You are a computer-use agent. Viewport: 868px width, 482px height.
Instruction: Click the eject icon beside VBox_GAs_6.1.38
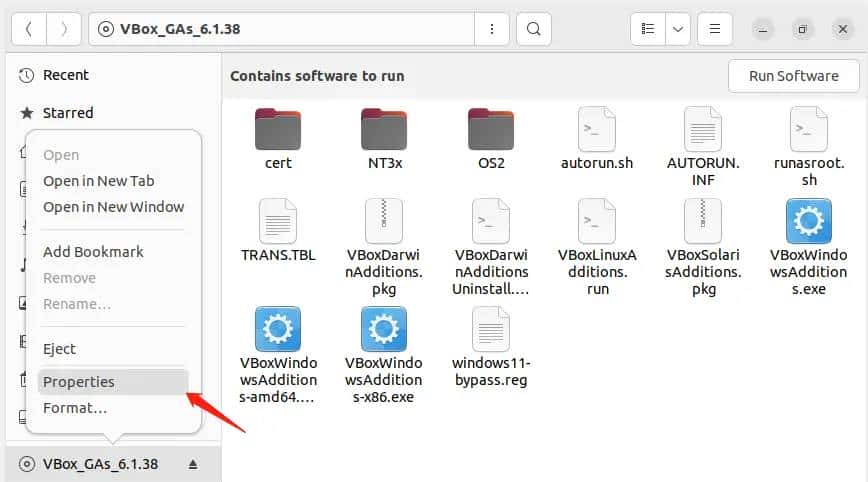point(193,464)
